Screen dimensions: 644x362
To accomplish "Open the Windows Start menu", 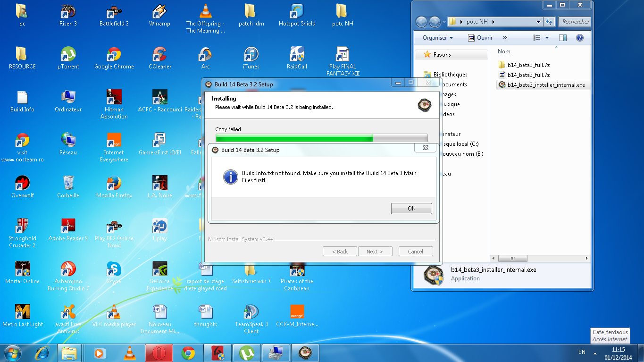I will click(13, 353).
